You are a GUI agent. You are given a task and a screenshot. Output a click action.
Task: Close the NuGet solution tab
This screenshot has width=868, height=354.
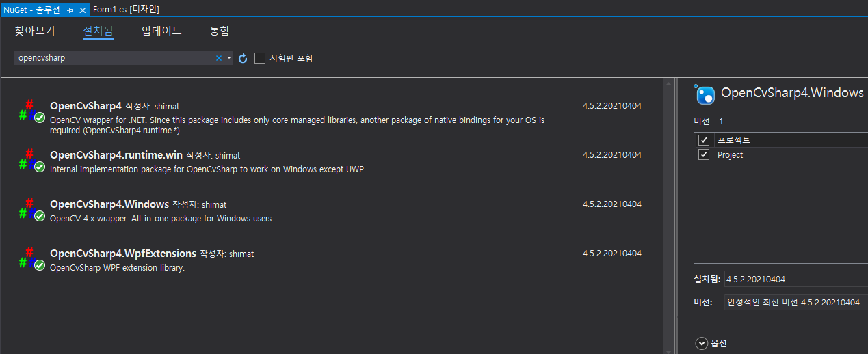82,10
